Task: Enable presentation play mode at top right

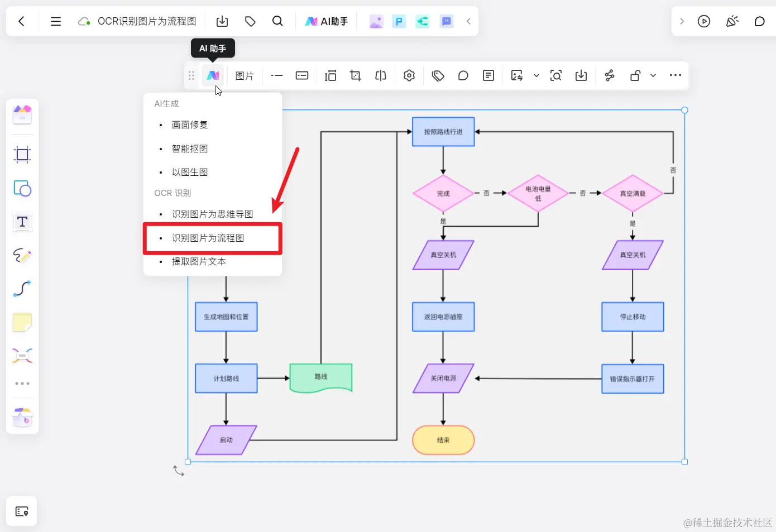Action: 704,21
